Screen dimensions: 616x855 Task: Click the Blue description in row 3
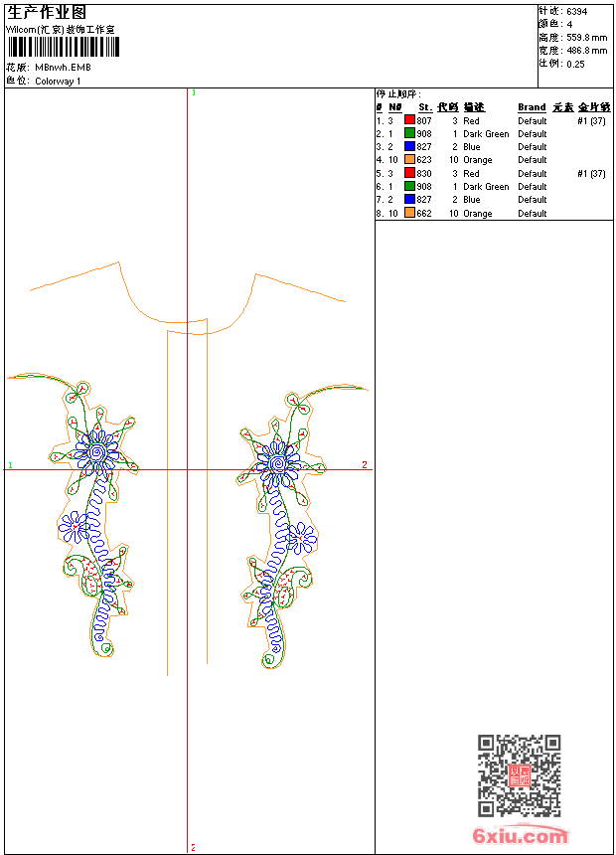coord(472,147)
